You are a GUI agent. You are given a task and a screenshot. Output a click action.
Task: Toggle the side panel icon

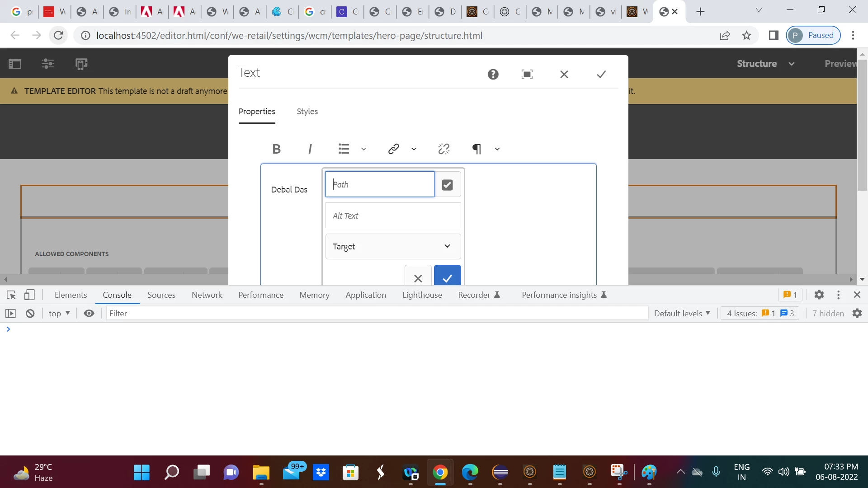15,64
